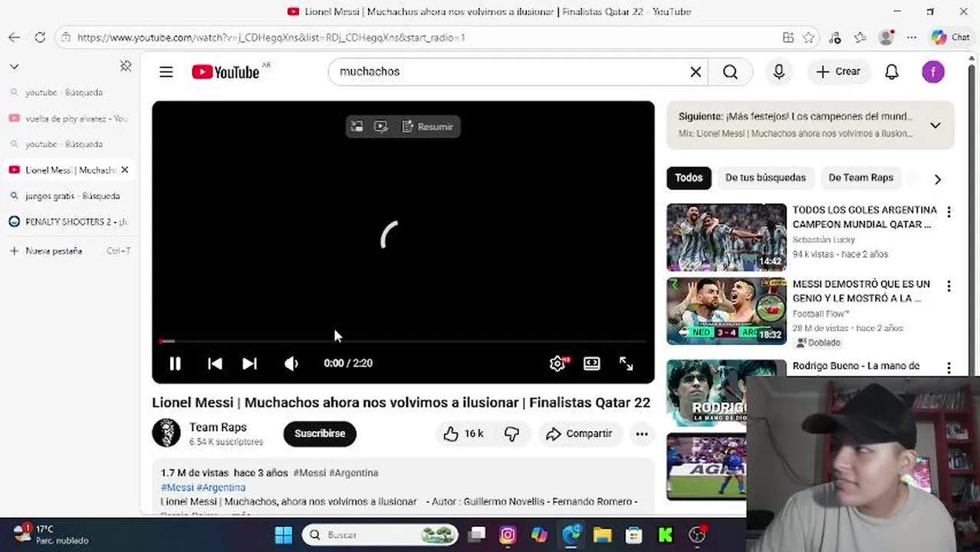Close the Lionel Messi Muchachos tab
This screenshot has width=980, height=552.
[x=125, y=169]
